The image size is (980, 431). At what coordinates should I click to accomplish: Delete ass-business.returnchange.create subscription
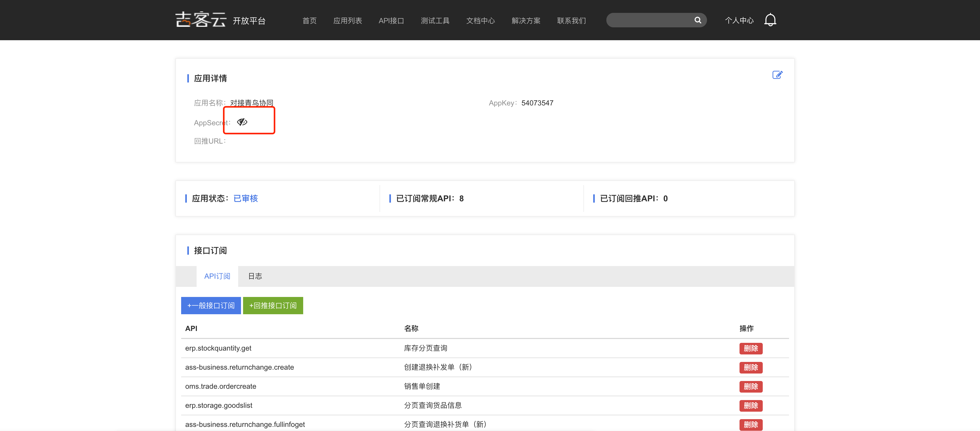[751, 368]
